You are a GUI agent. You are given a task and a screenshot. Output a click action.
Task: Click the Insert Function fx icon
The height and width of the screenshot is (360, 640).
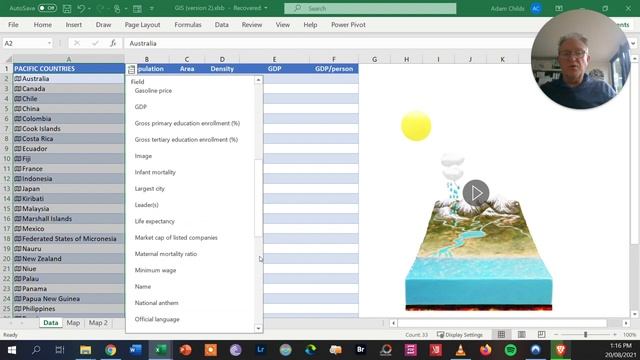coord(113,43)
